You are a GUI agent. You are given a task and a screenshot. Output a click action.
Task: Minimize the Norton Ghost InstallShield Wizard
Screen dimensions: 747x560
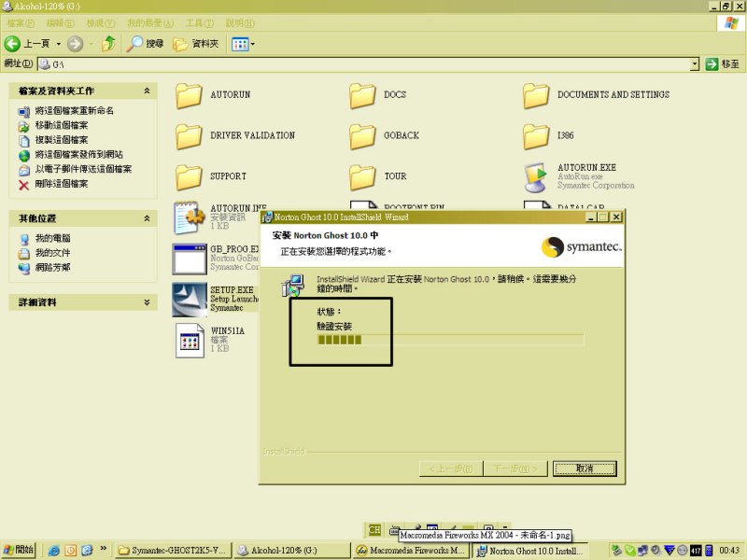(x=591, y=217)
